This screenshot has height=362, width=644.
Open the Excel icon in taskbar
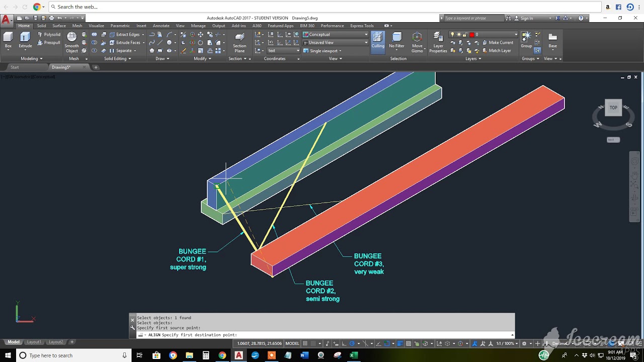point(354,355)
